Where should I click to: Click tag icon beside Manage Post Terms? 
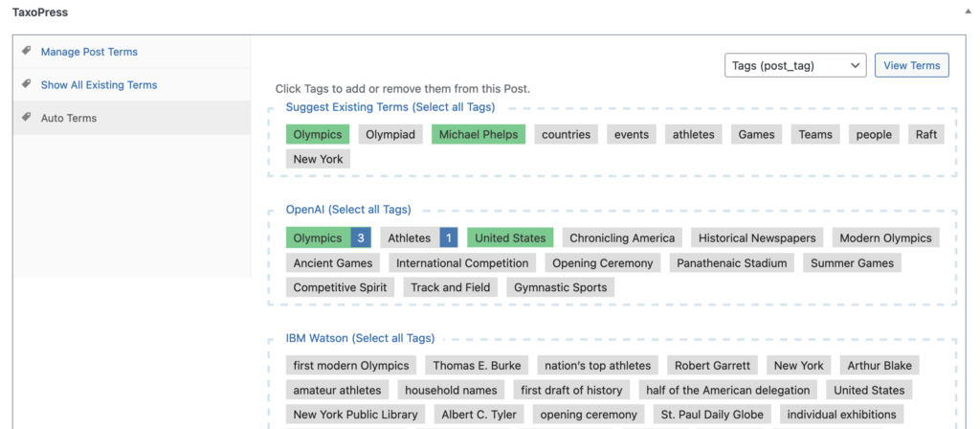26,52
